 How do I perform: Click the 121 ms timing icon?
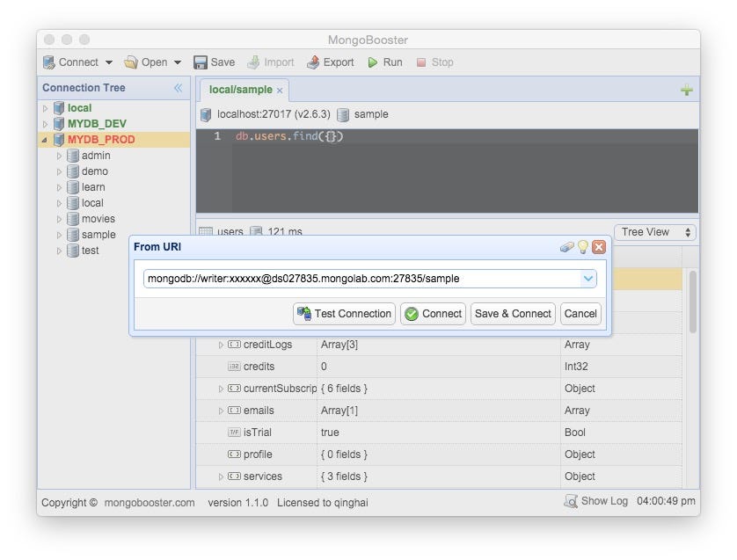tap(256, 231)
